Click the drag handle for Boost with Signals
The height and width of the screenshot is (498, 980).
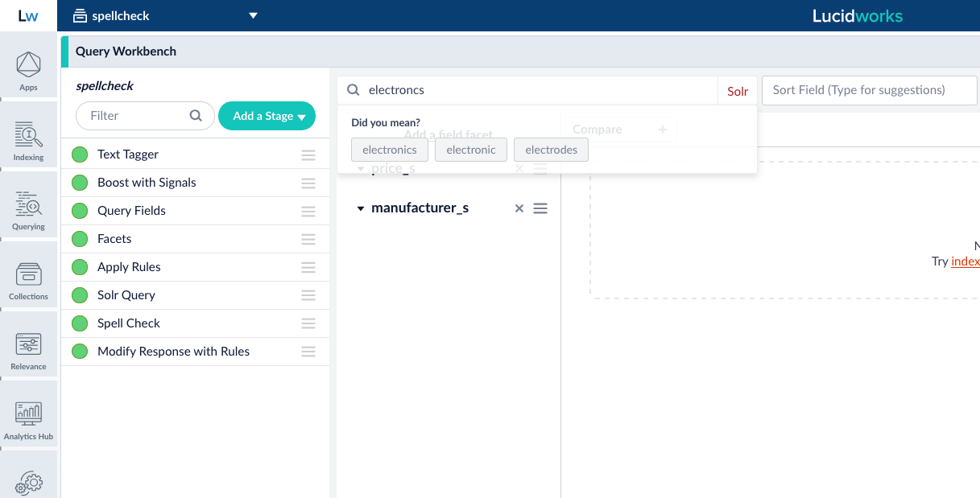coord(308,183)
